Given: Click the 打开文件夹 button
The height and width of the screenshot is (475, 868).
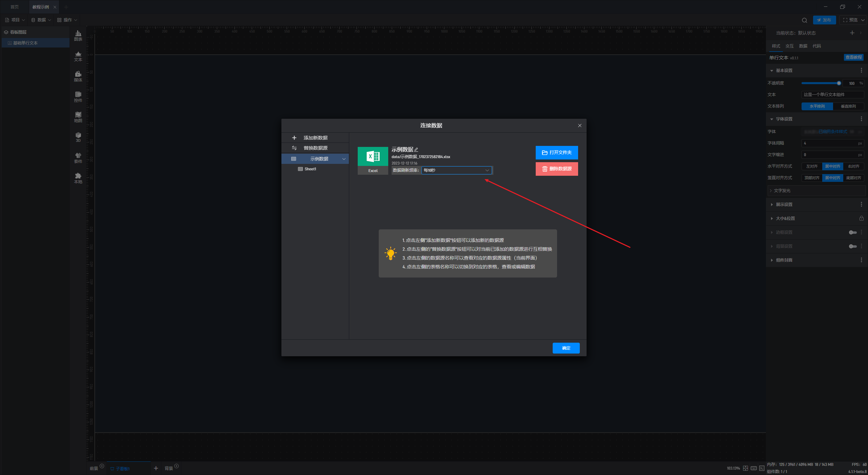Looking at the screenshot, I should (556, 153).
